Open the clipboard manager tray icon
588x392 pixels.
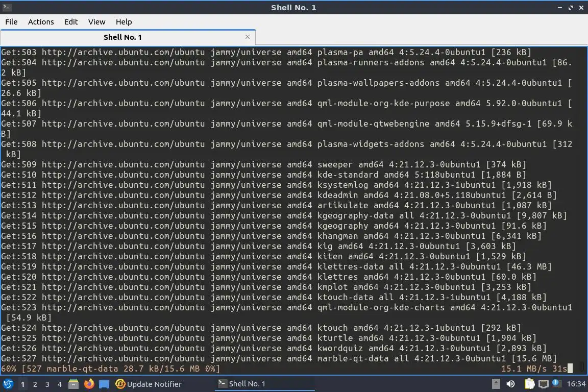tap(529, 384)
